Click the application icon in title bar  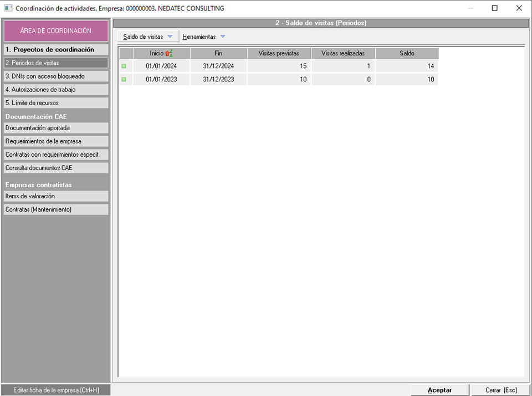[x=8, y=8]
